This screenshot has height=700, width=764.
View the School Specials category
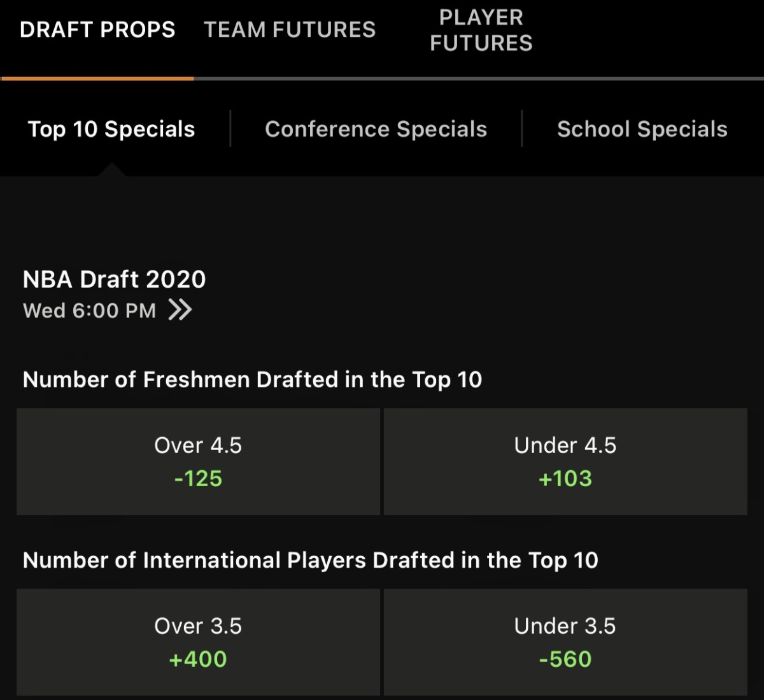[x=642, y=129]
